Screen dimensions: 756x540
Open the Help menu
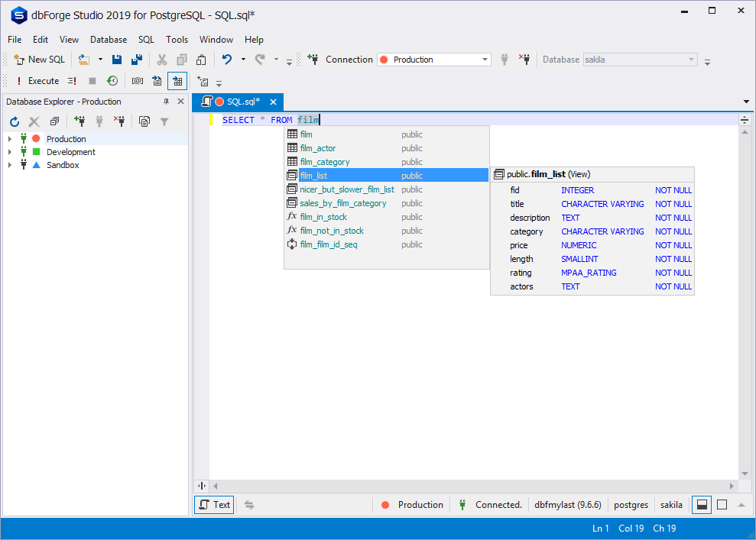[x=254, y=40]
